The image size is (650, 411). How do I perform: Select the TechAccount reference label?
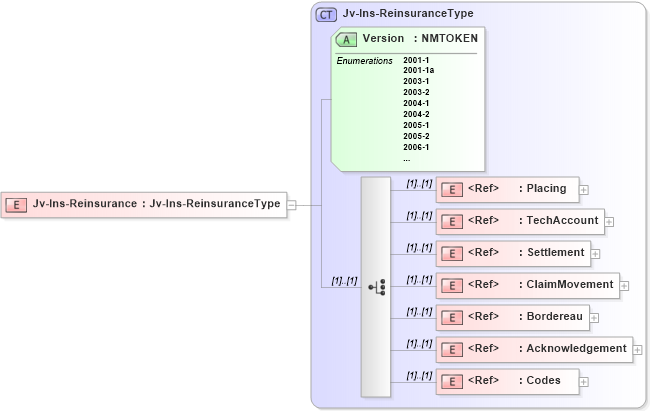coord(533,220)
